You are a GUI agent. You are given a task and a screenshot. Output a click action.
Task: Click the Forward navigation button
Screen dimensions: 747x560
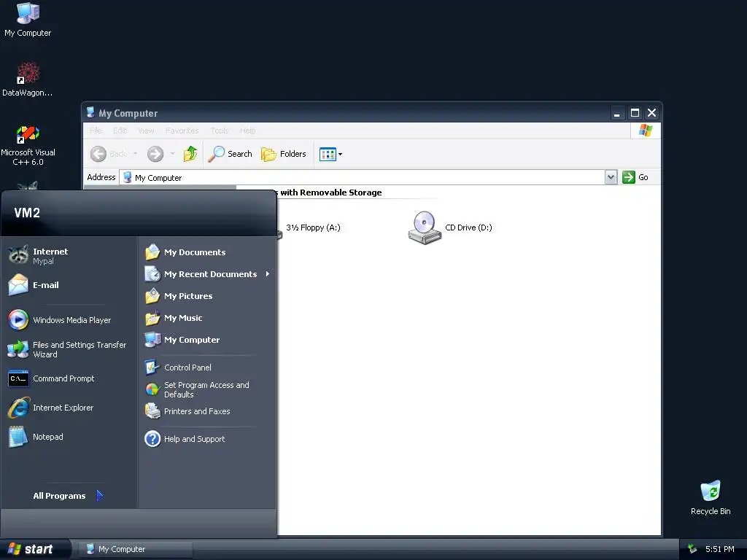(x=155, y=154)
